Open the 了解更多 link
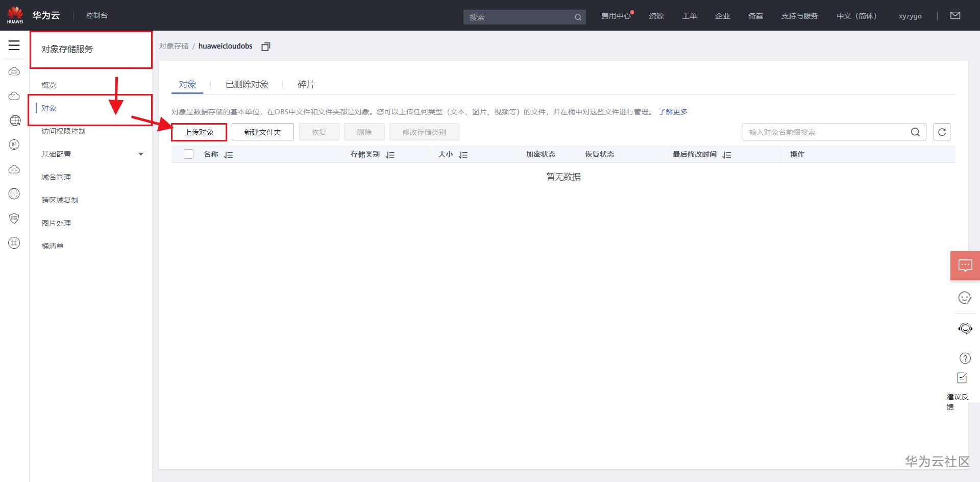 pyautogui.click(x=673, y=111)
